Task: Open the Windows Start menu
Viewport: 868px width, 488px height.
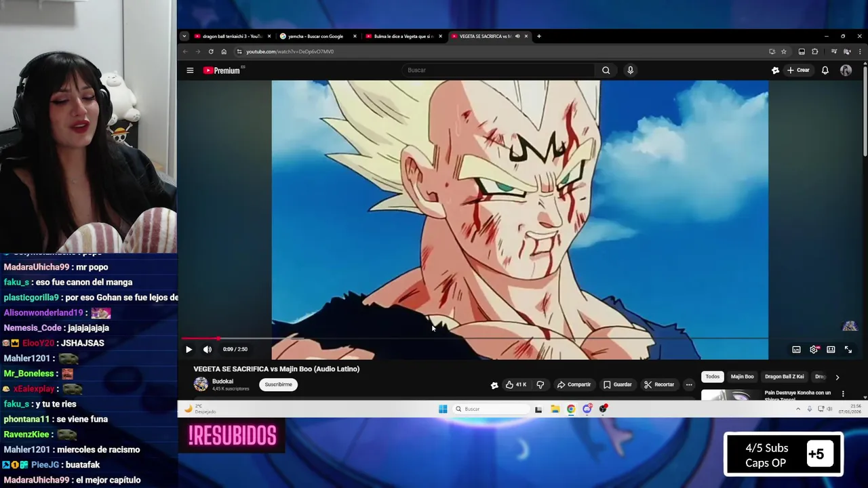Action: coord(443,409)
